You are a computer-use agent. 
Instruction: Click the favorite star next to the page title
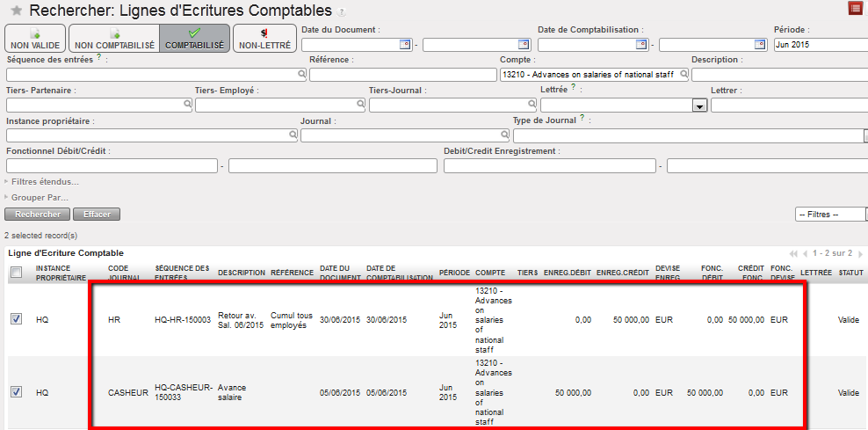16,11
